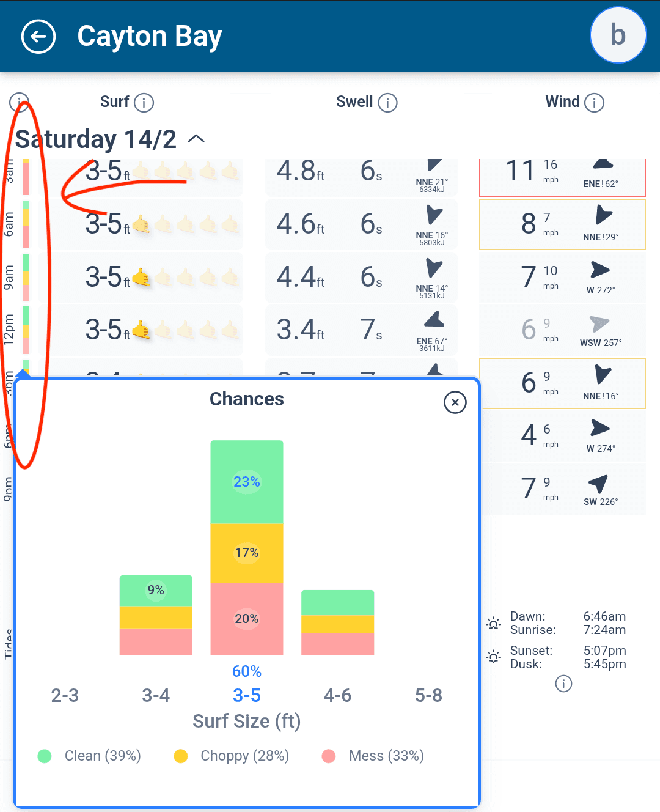Toggle the Clean (39%) legend item
Viewport: 660px width, 812px height.
tap(90, 756)
